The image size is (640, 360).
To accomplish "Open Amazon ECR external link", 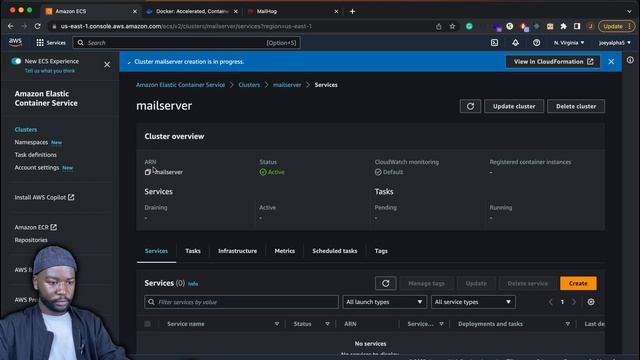I will coord(36,227).
